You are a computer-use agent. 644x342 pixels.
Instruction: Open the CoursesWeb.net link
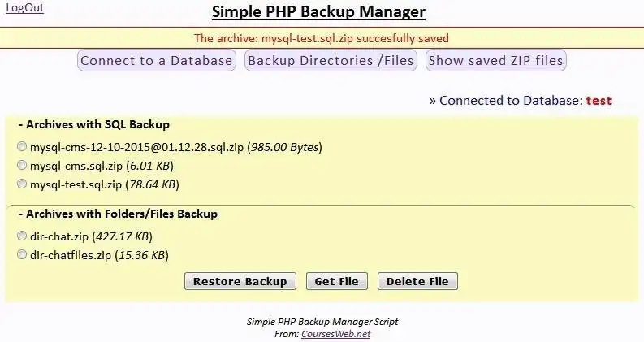pyautogui.click(x=335, y=334)
